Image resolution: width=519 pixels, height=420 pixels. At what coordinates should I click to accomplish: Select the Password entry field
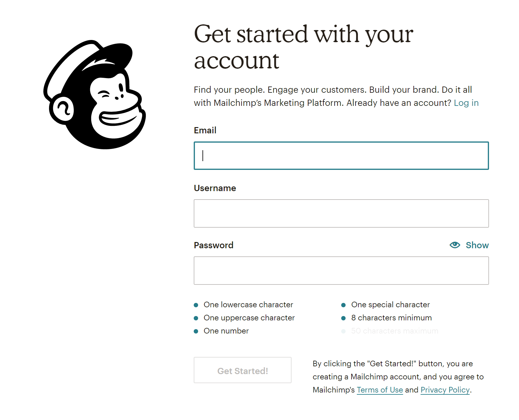pos(341,271)
